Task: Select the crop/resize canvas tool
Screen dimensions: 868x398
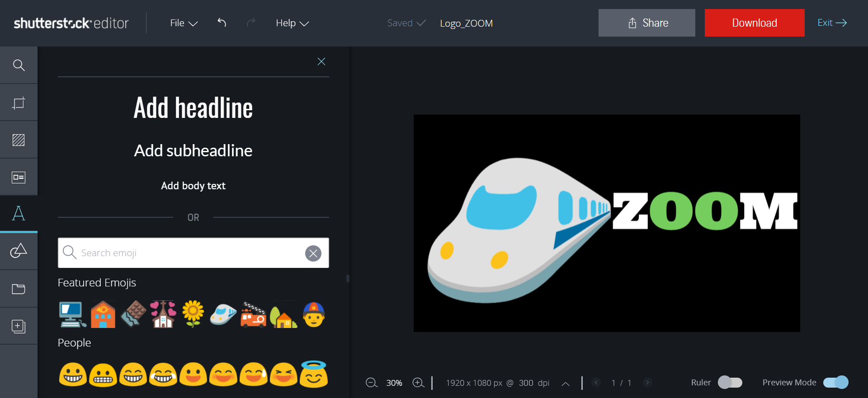Action: click(x=19, y=103)
